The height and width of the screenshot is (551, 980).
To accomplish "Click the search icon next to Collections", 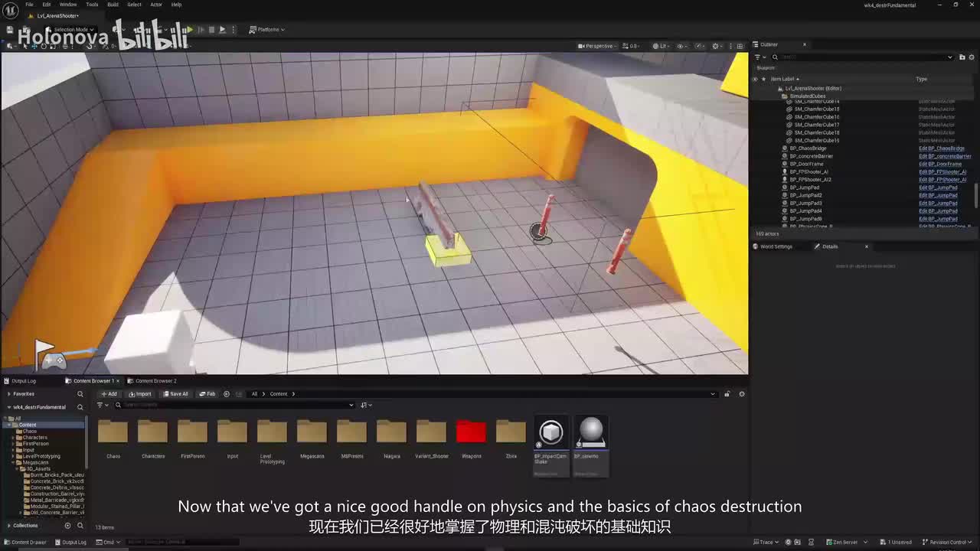I will tap(80, 526).
